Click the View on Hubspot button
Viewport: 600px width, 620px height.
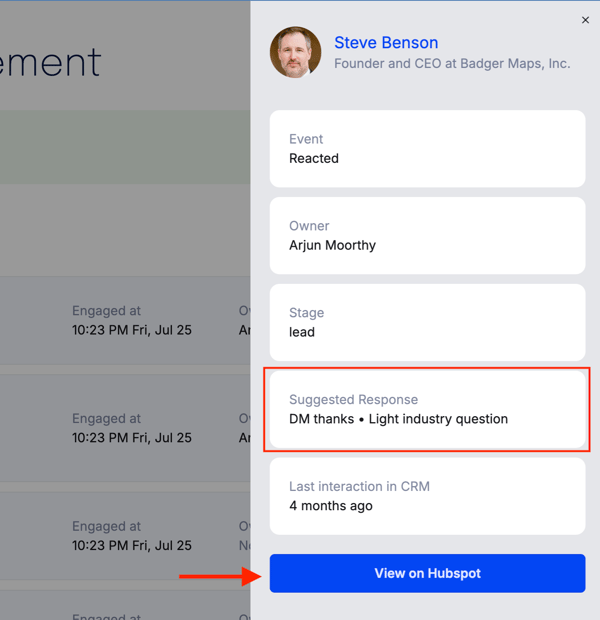(427, 573)
